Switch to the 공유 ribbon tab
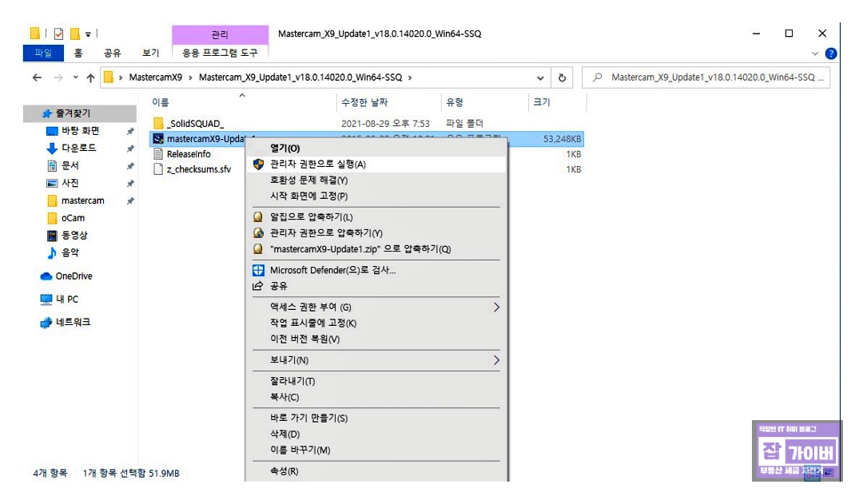Viewport: 863px width, 504px height. [113, 53]
